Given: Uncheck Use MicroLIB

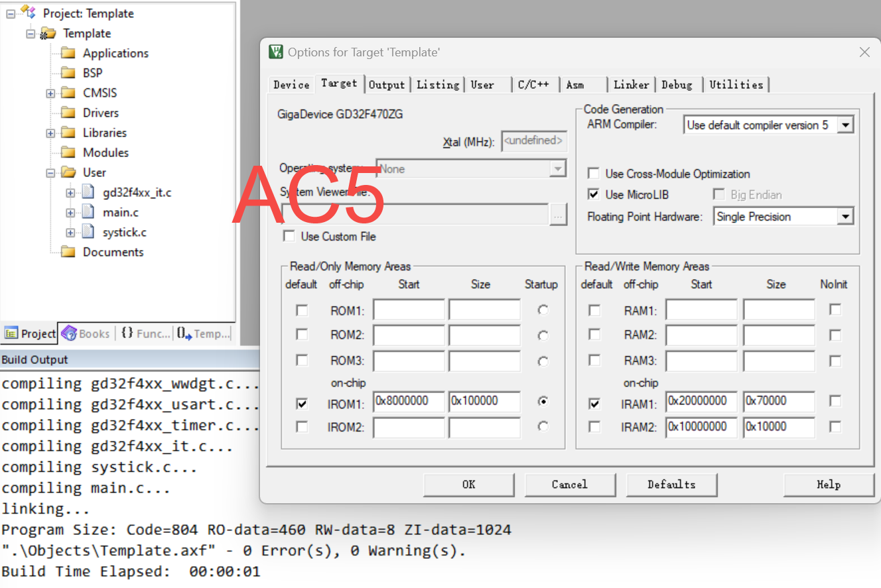Looking at the screenshot, I should tap(594, 194).
